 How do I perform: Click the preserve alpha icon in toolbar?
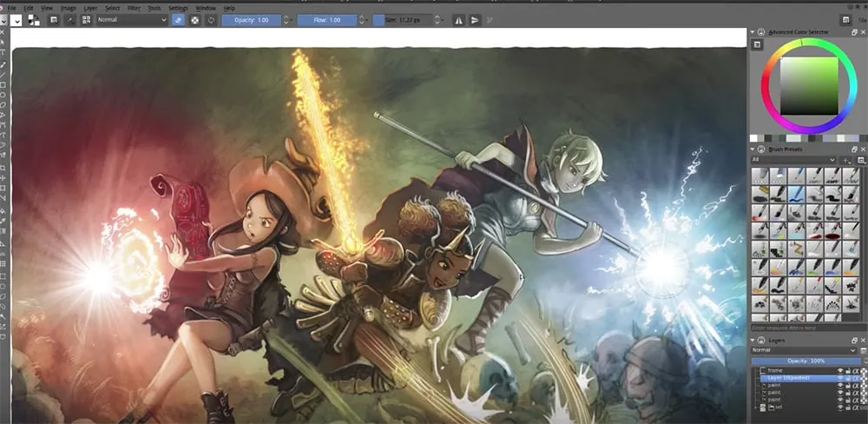click(194, 20)
